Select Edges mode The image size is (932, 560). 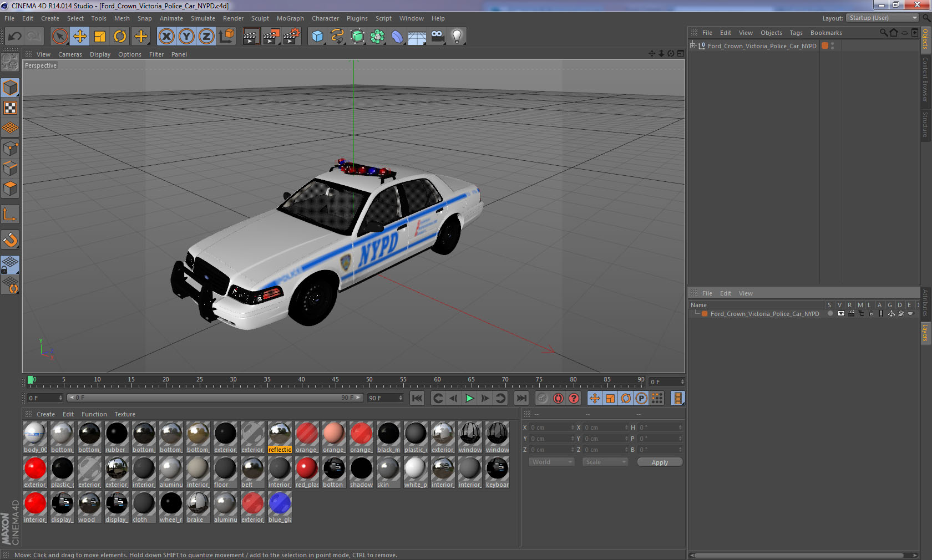10,168
